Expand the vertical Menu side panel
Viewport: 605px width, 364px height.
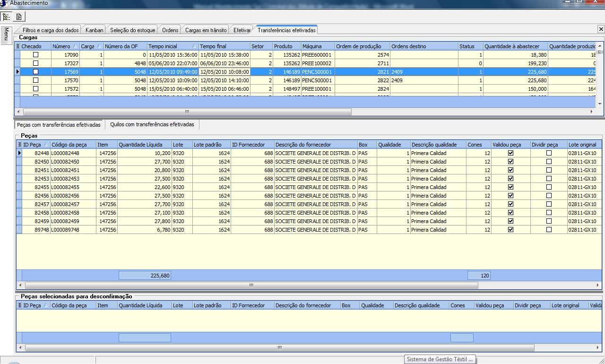click(x=6, y=35)
